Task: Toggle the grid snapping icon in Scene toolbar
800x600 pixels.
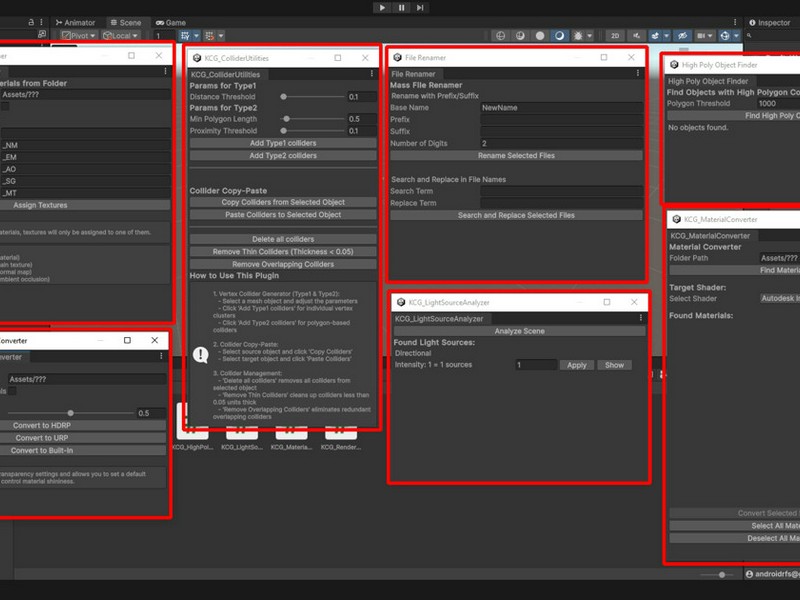Action: click(x=209, y=36)
